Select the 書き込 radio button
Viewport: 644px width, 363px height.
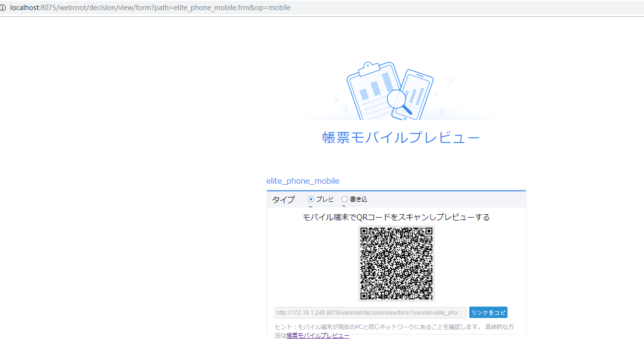345,199
